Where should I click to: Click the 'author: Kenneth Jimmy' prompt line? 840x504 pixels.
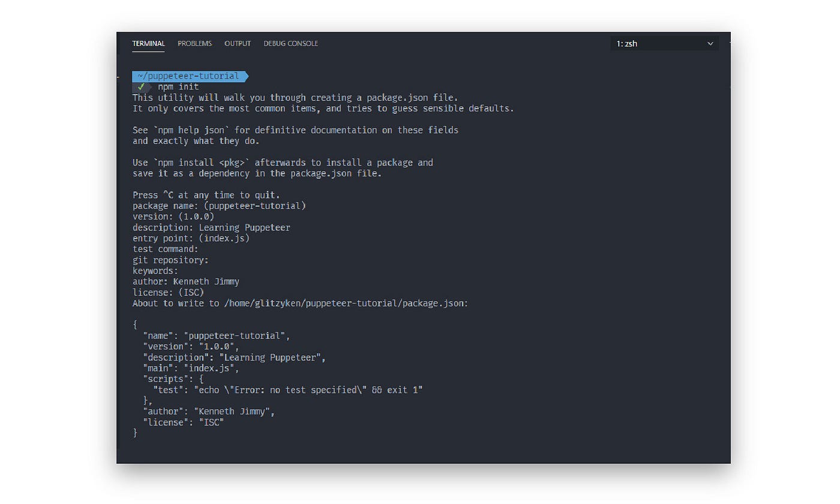tap(186, 281)
